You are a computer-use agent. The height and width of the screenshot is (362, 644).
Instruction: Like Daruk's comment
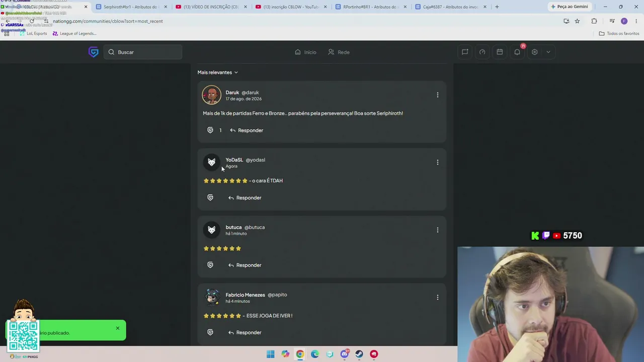210,130
